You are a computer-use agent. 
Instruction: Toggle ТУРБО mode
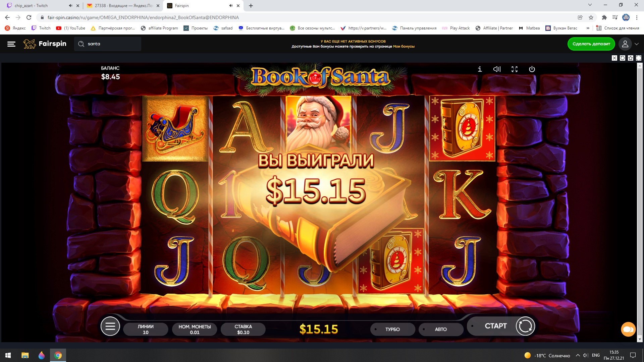tap(392, 329)
